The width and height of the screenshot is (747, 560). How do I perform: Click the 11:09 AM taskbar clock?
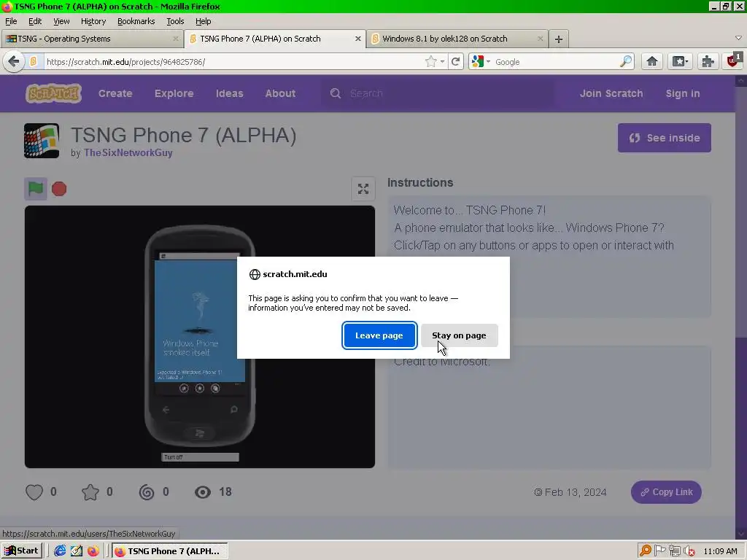tap(720, 551)
